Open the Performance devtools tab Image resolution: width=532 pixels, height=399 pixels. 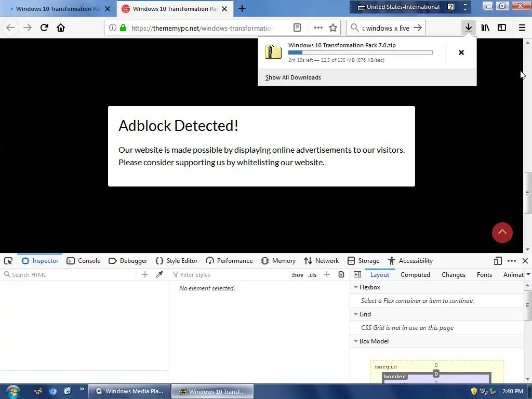(x=229, y=261)
